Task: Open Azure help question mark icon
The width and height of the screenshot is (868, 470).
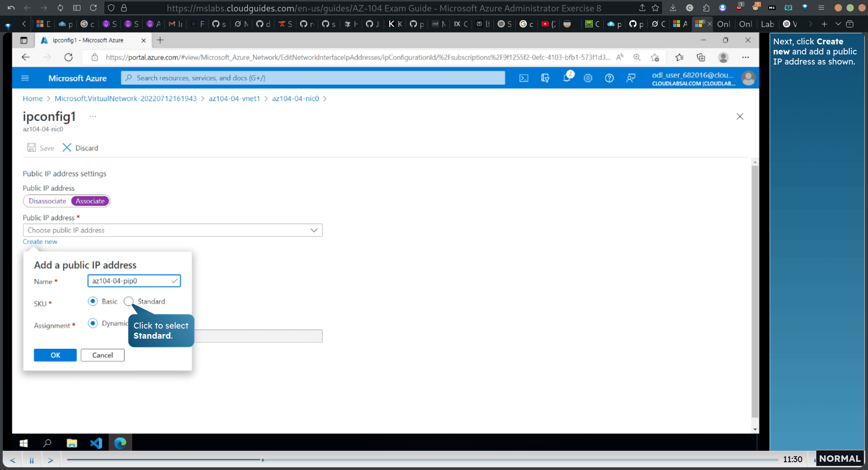Action: [x=609, y=78]
